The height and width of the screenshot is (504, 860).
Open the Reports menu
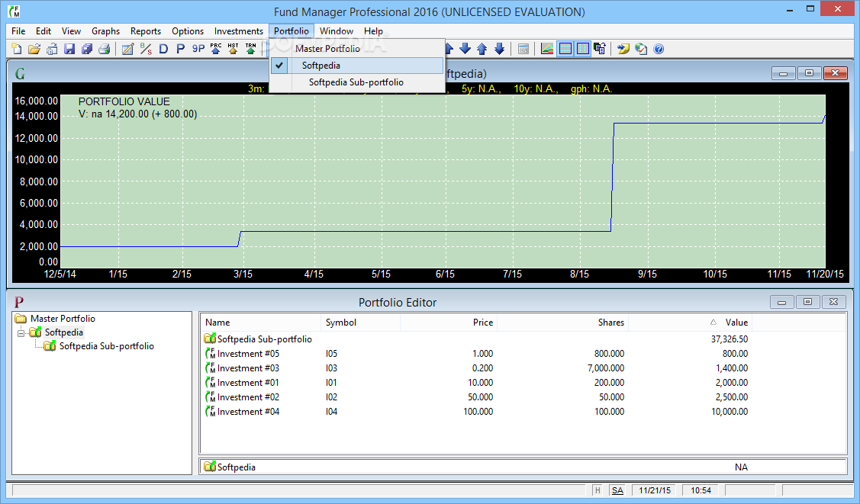point(145,31)
